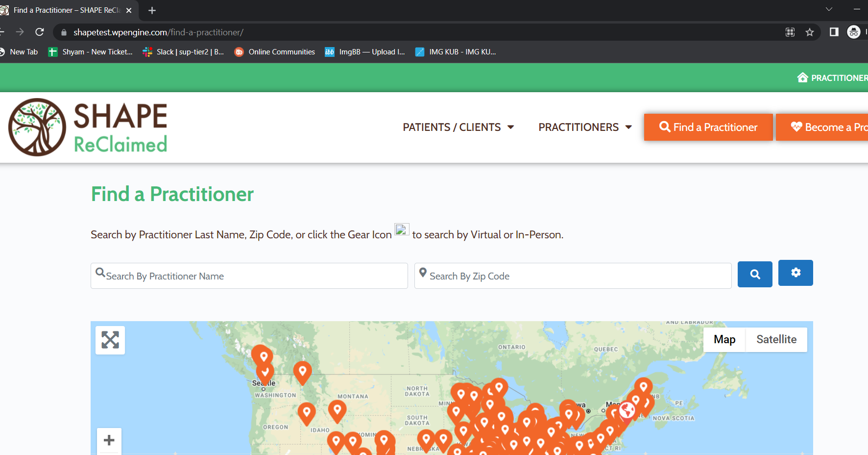The height and width of the screenshot is (455, 868).
Task: Reload the page with the refresh icon
Action: (x=40, y=32)
